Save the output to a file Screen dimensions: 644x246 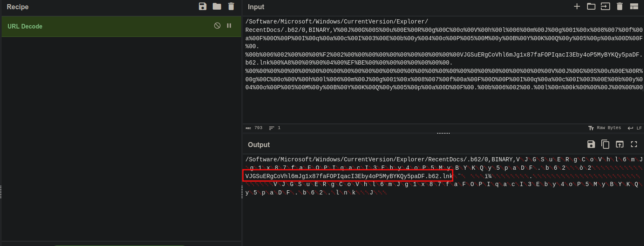(x=591, y=144)
